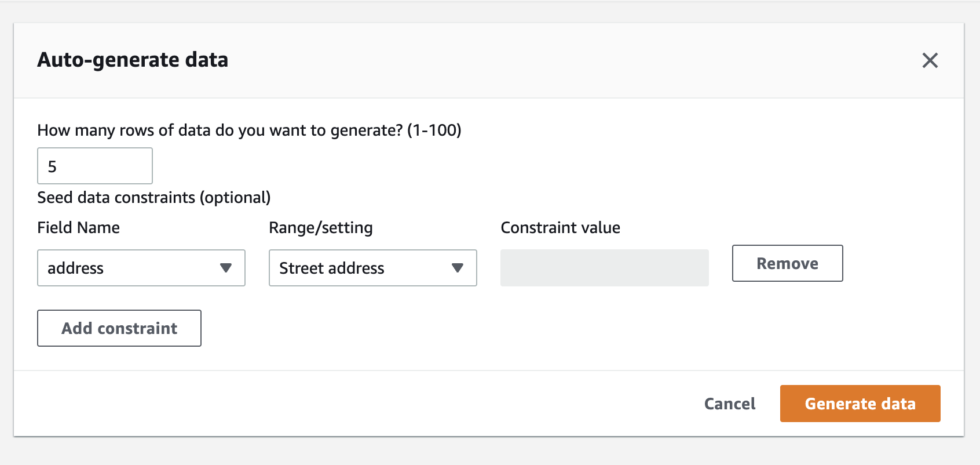
Task: Expand the Range/setting combo box
Action: click(372, 268)
